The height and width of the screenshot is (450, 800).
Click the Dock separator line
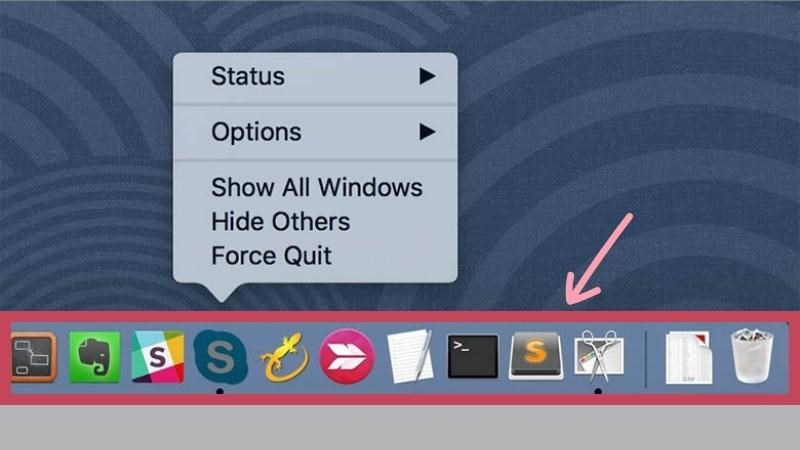(645, 359)
